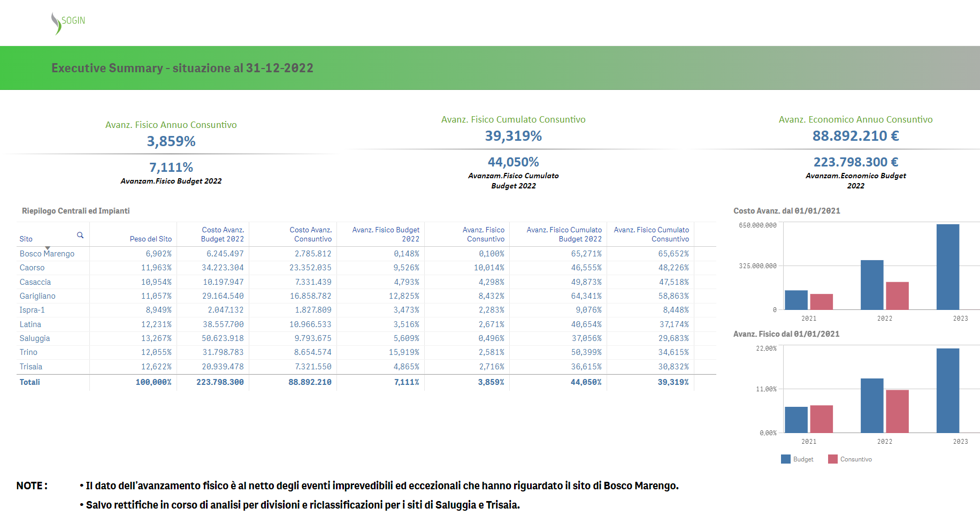The image size is (980, 523).
Task: Click the 2021 Consuntivo bar in Costo chart
Action: click(x=822, y=301)
